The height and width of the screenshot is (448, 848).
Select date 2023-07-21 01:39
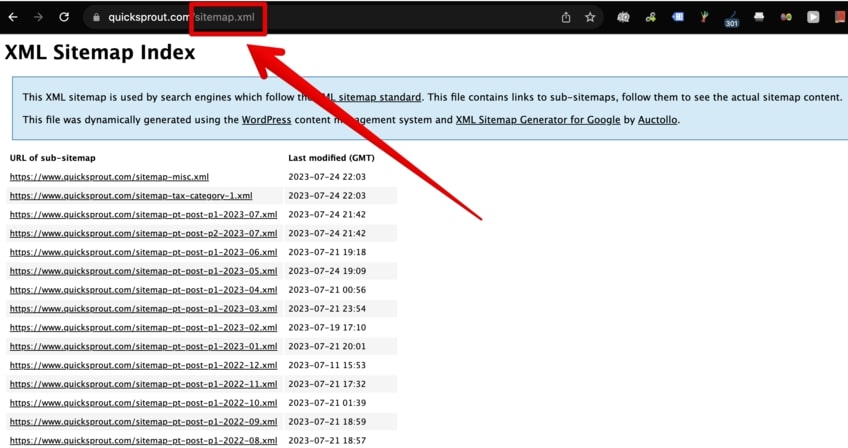(327, 403)
